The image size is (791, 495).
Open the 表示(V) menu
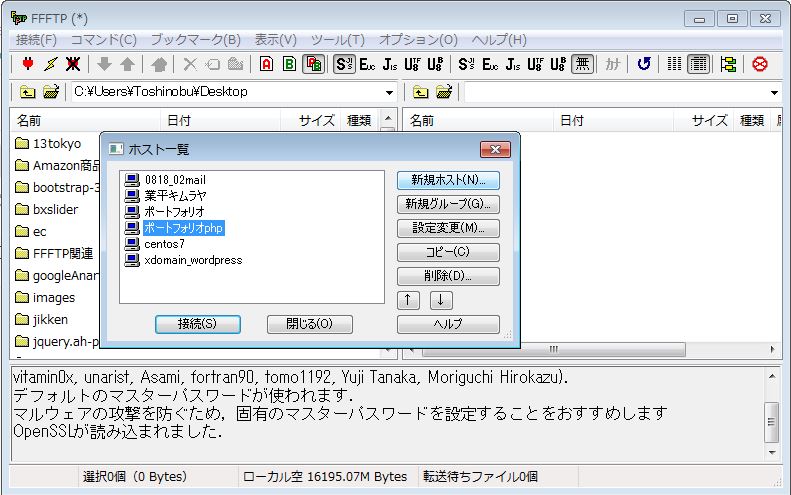[x=275, y=39]
